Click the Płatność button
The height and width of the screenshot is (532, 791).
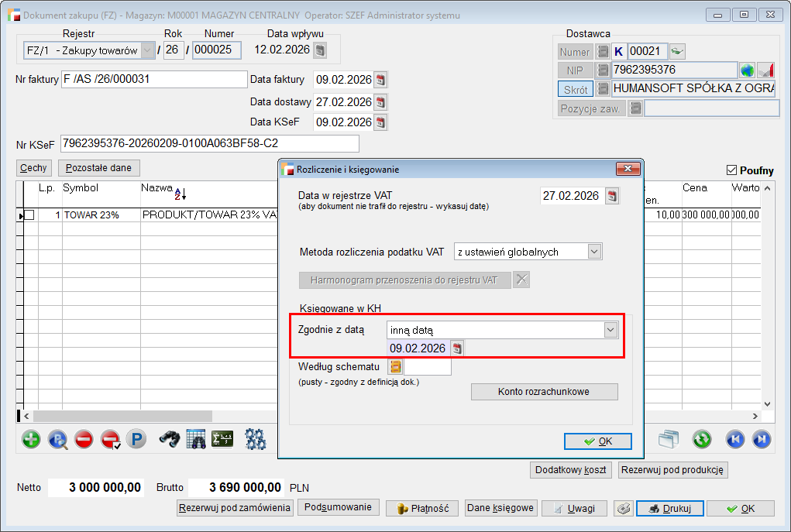(422, 508)
